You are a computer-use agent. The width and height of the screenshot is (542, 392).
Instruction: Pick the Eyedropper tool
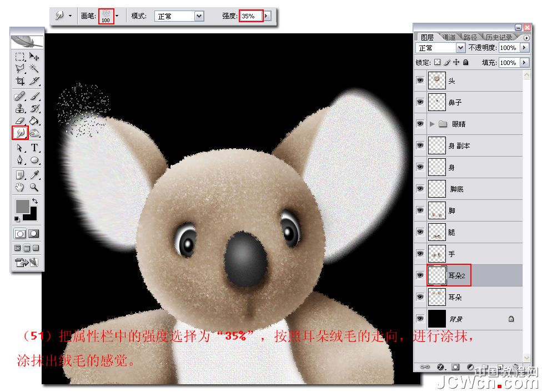(x=34, y=175)
